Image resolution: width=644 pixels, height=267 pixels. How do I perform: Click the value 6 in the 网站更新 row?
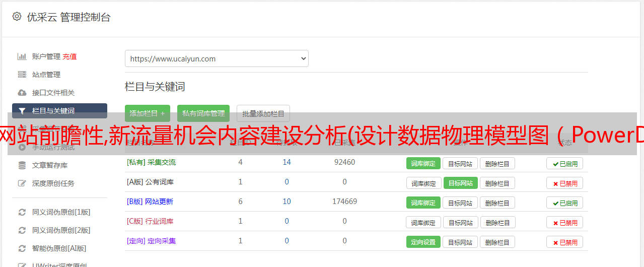point(241,202)
